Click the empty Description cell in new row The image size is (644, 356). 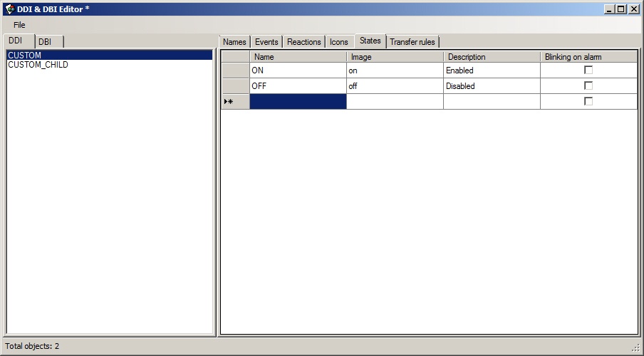(492, 101)
